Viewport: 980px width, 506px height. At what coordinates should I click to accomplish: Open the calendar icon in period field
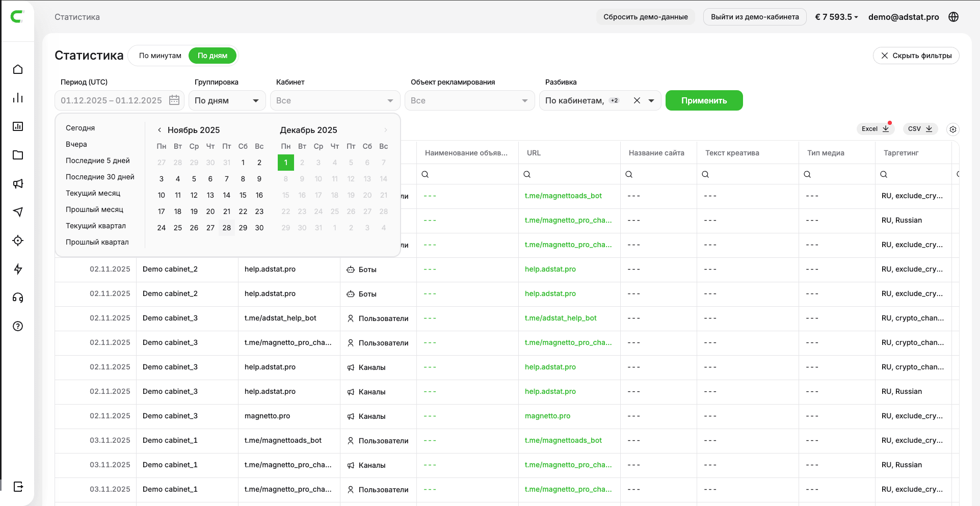point(174,100)
